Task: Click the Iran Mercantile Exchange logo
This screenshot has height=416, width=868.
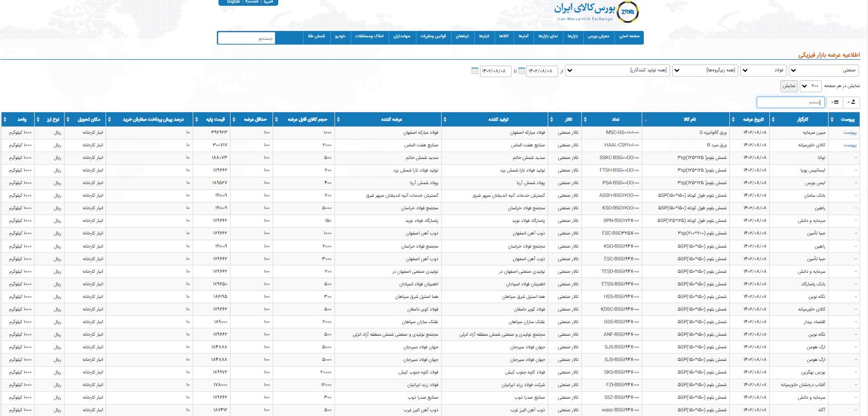Action: pyautogui.click(x=596, y=12)
